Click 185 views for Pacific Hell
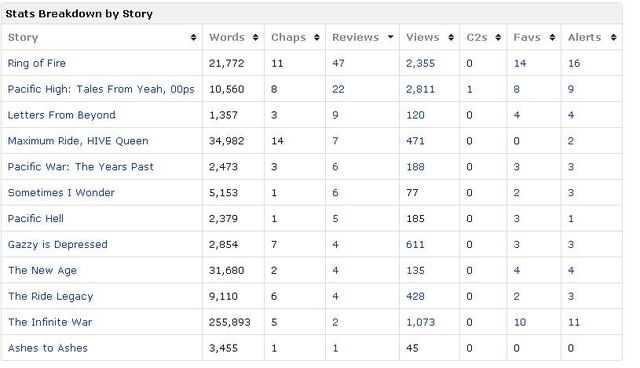This screenshot has height=368, width=640. coord(415,218)
